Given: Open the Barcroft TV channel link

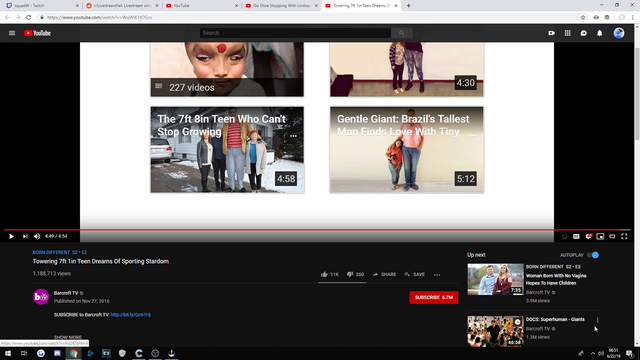Looking at the screenshot, I should 66,293.
